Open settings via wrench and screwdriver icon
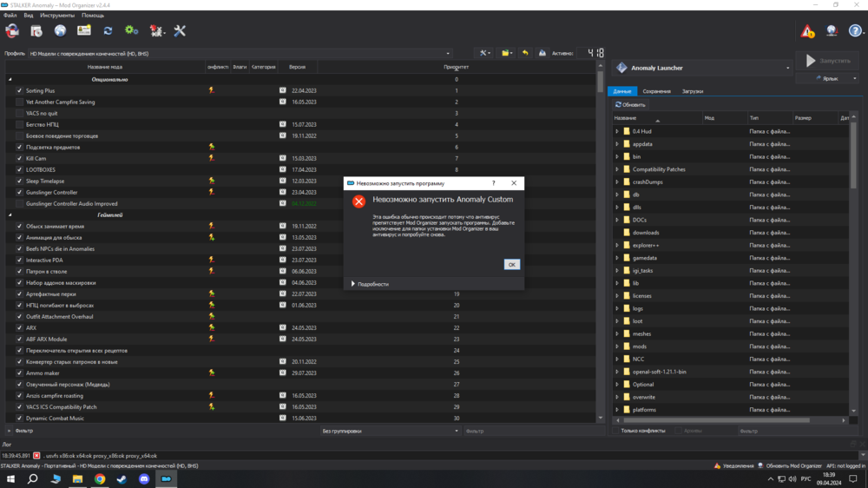The height and width of the screenshot is (488, 868). tap(180, 31)
